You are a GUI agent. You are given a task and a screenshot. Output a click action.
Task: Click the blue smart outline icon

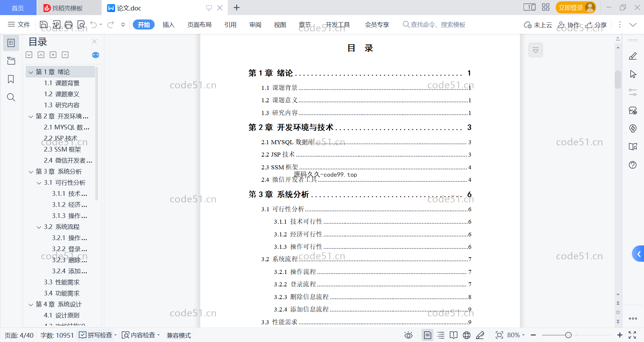(x=96, y=55)
